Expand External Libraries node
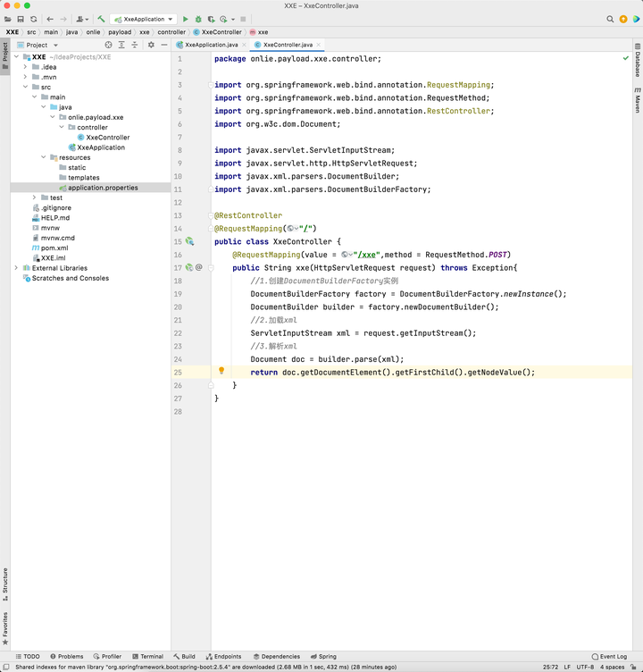 click(16, 268)
